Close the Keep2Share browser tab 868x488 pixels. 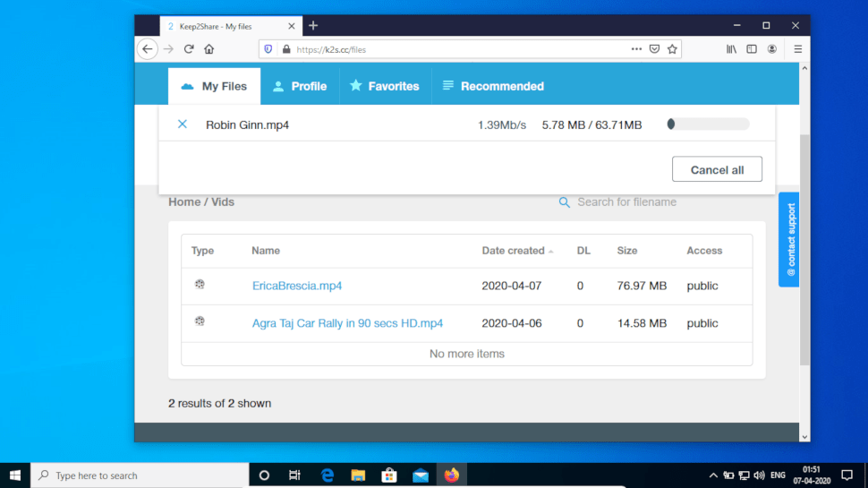292,26
